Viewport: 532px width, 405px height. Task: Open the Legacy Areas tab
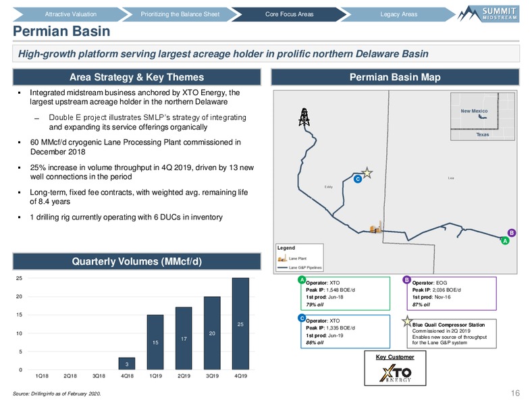click(x=398, y=14)
